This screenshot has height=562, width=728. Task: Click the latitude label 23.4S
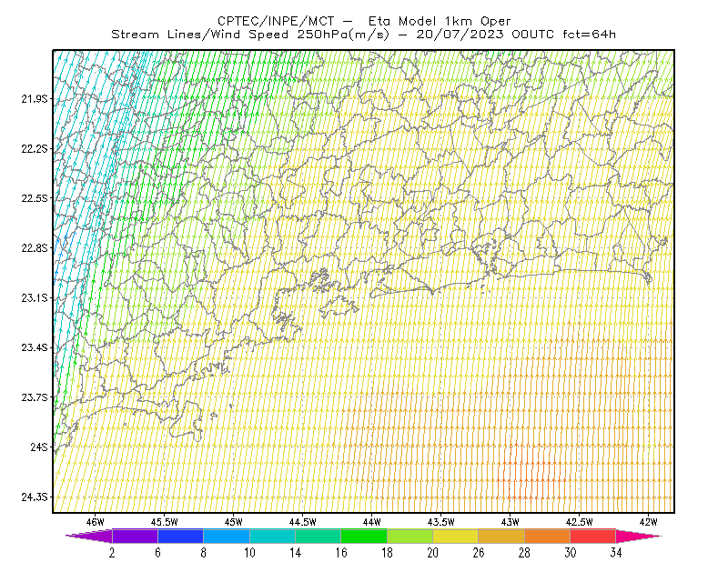pyautogui.click(x=35, y=347)
